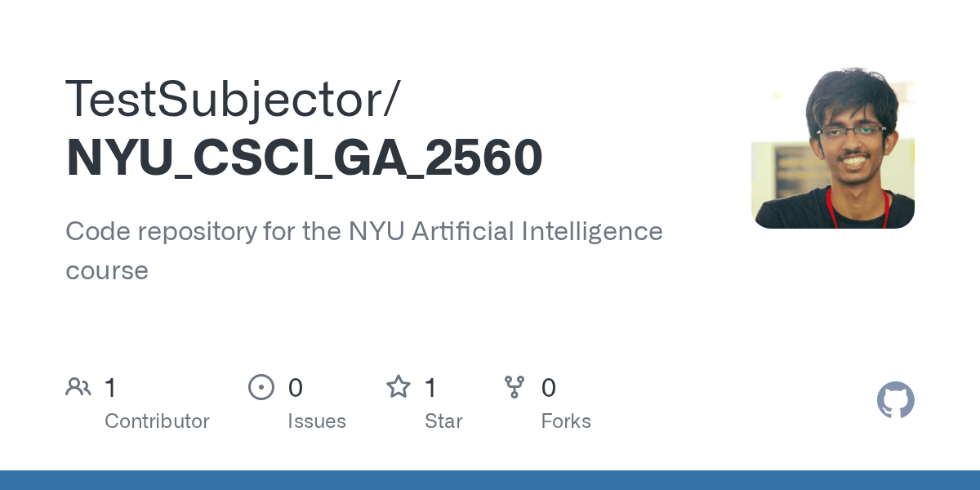
Task: Click the forks count number 0
Action: [x=549, y=388]
